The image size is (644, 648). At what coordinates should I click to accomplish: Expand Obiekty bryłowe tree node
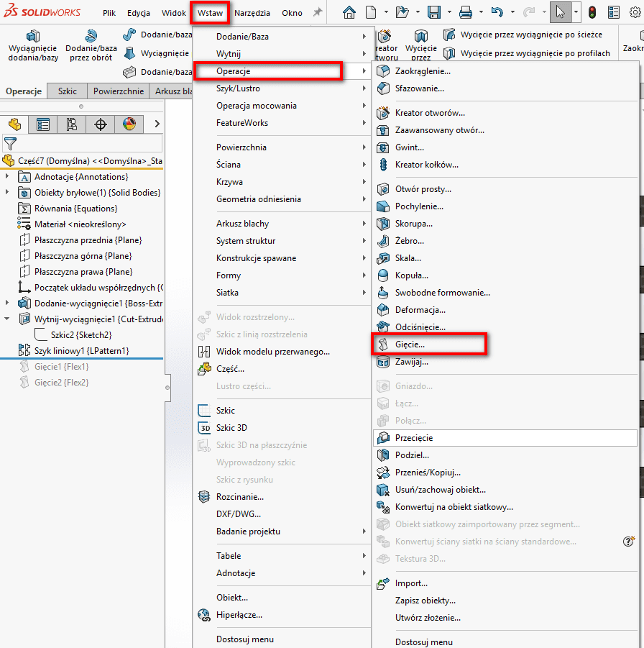point(8,193)
